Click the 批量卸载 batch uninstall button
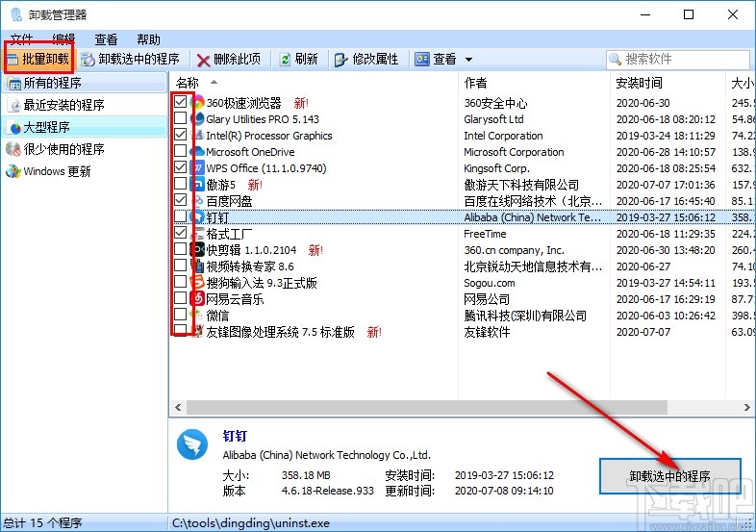Screen dimensions: 756x532 click(39, 60)
